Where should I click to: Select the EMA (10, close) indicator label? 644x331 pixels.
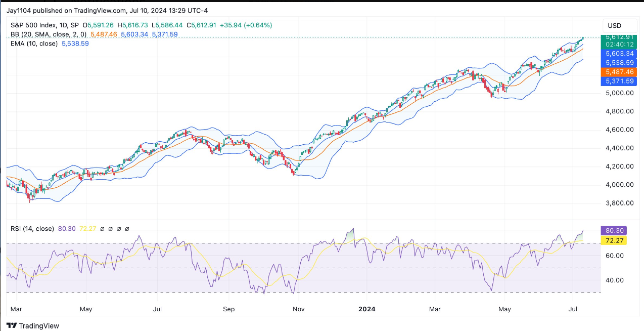[x=34, y=44]
